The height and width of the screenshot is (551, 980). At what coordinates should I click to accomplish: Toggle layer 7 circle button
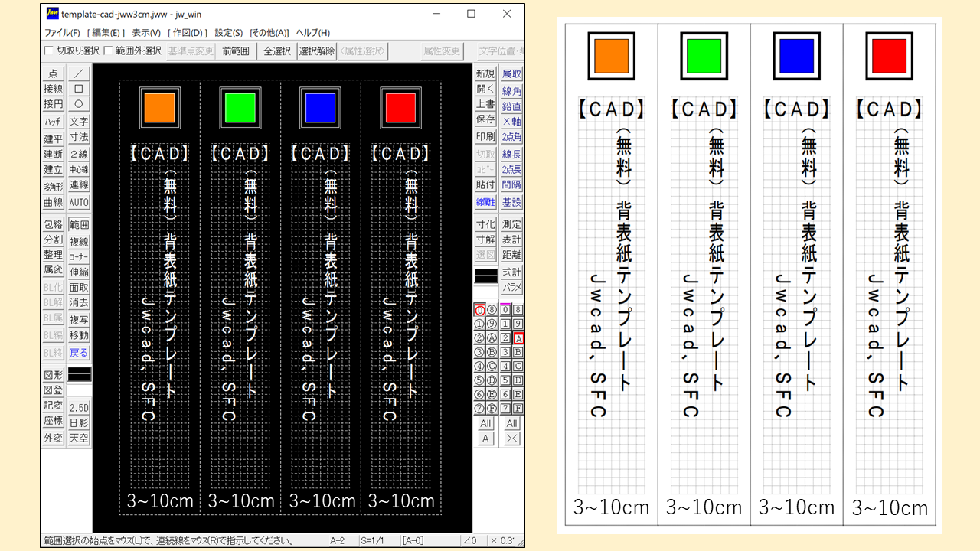pyautogui.click(x=480, y=408)
